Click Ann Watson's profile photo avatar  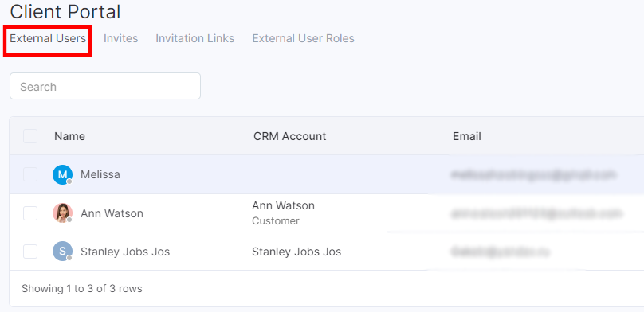[x=62, y=213]
